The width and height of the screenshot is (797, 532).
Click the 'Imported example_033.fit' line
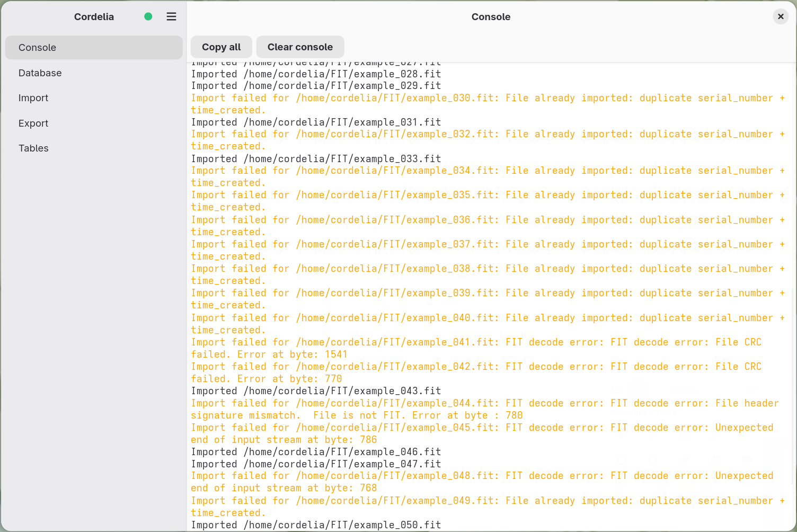316,159
